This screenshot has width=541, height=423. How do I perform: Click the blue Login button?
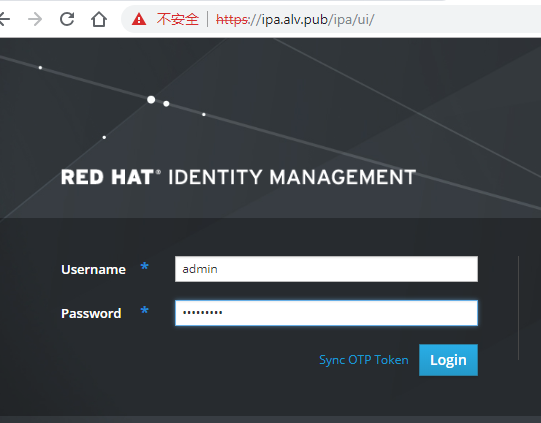point(448,360)
